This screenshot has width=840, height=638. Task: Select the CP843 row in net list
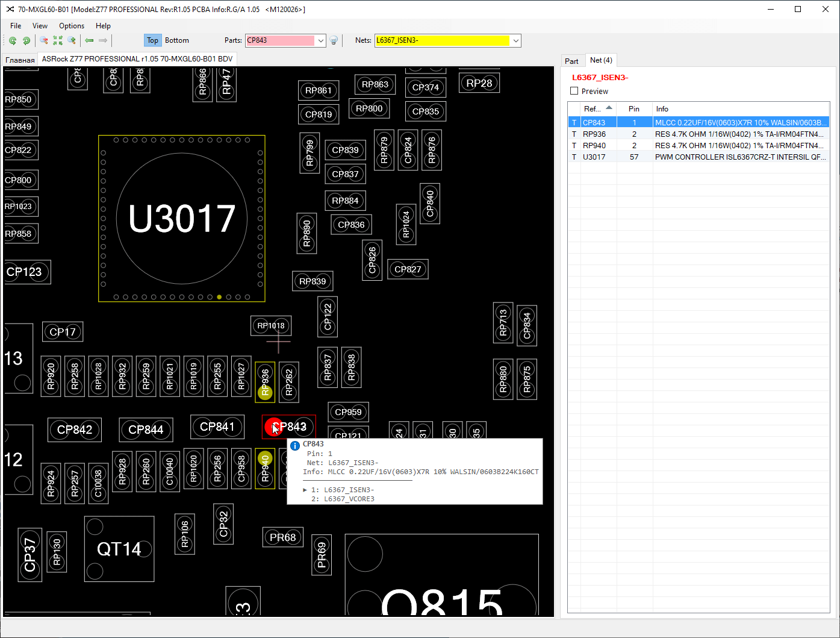click(x=698, y=122)
